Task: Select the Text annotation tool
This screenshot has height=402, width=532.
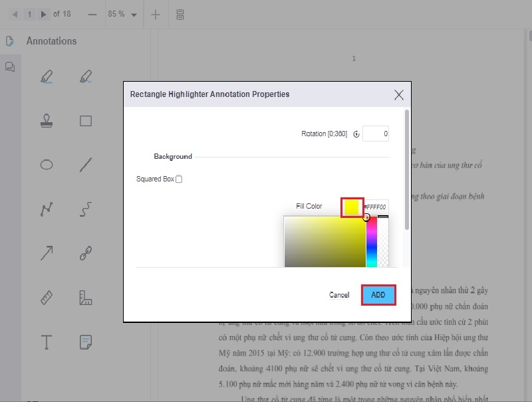Action: pos(47,342)
